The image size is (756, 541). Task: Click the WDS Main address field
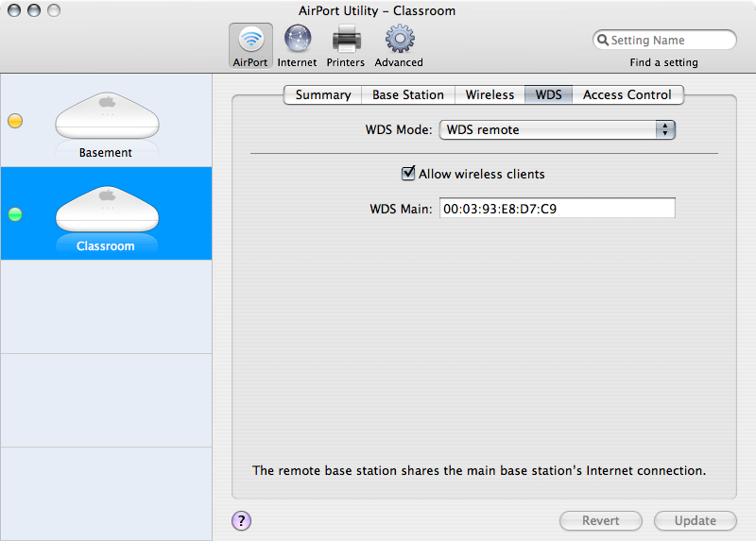pyautogui.click(x=557, y=208)
